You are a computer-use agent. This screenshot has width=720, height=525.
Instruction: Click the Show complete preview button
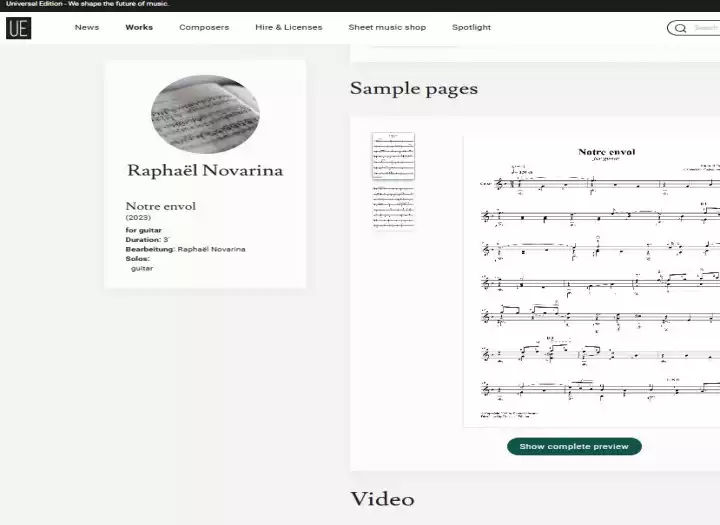coord(574,446)
